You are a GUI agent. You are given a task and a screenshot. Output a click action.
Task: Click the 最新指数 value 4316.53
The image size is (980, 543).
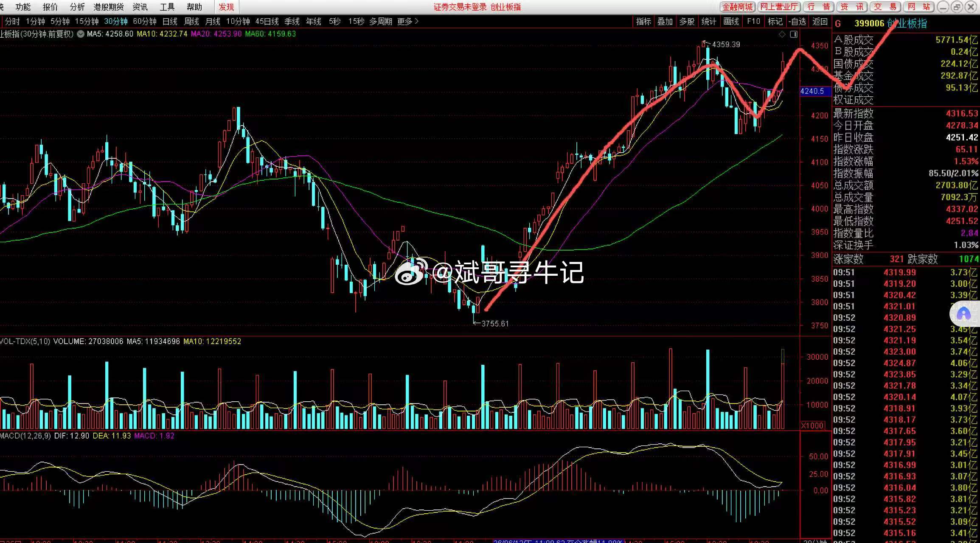point(962,113)
